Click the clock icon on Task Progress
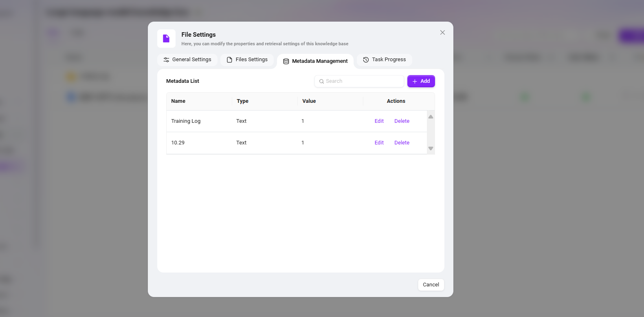Screen dimensions: 644x317 [x=366, y=60]
